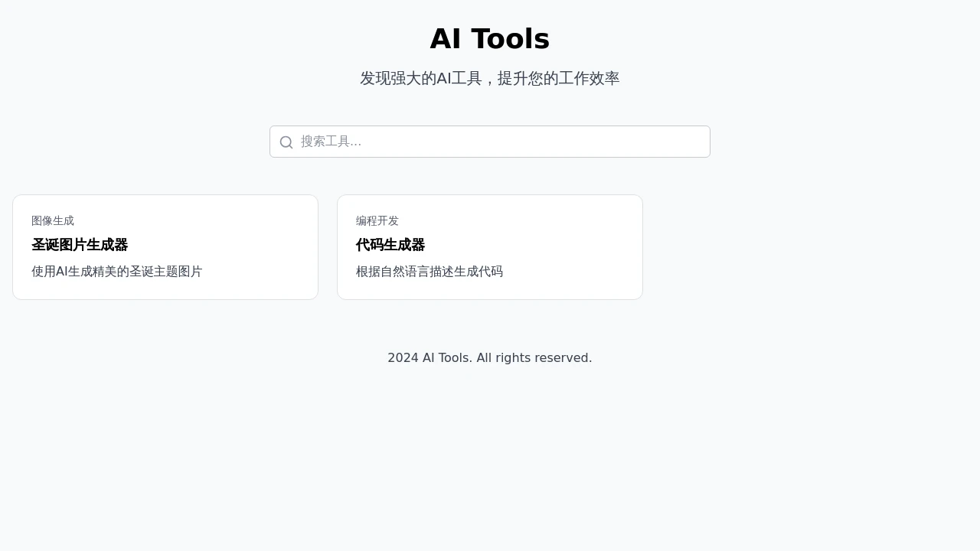Image resolution: width=980 pixels, height=551 pixels.
Task: Click the 2024 AI Tools copyright footer
Action: pyautogui.click(x=489, y=357)
